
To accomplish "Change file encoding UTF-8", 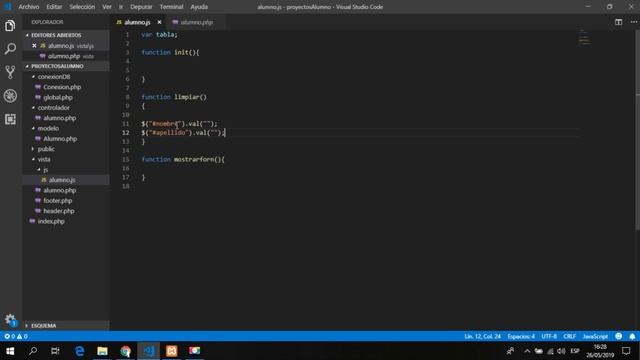I will [549, 336].
